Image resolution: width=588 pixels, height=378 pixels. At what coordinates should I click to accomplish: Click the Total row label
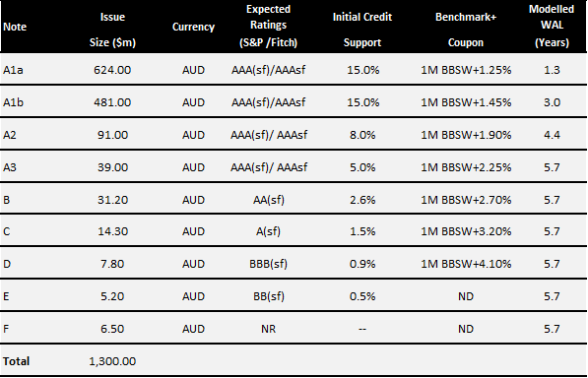click(x=16, y=361)
